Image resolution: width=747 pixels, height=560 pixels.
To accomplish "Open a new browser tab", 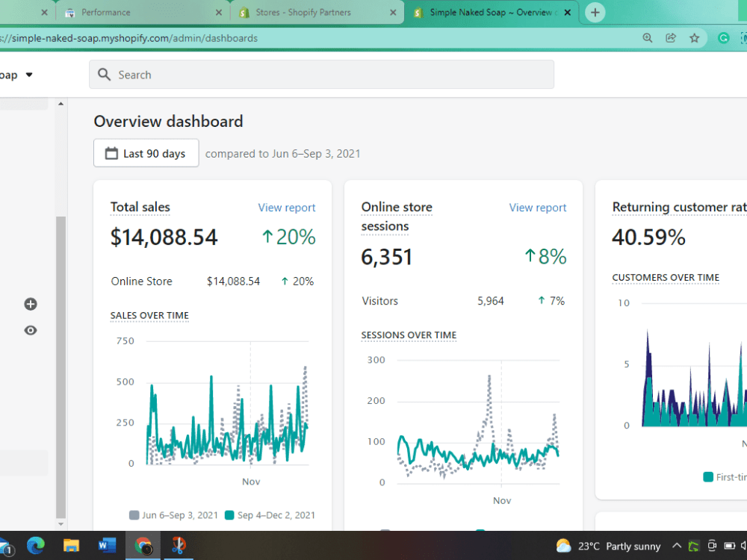I will [x=595, y=13].
